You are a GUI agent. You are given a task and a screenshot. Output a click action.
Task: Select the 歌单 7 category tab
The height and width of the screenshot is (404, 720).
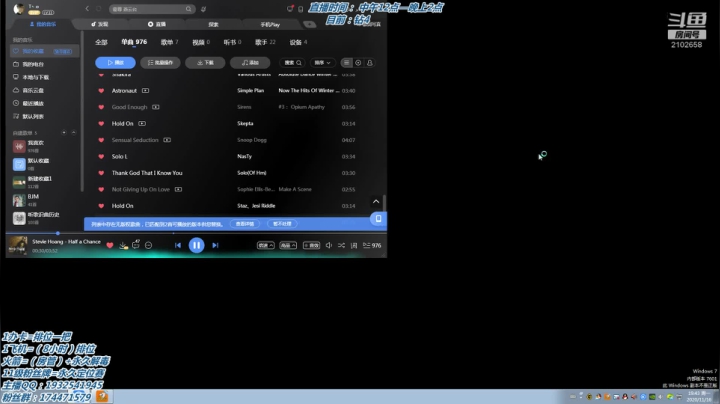tap(169, 42)
